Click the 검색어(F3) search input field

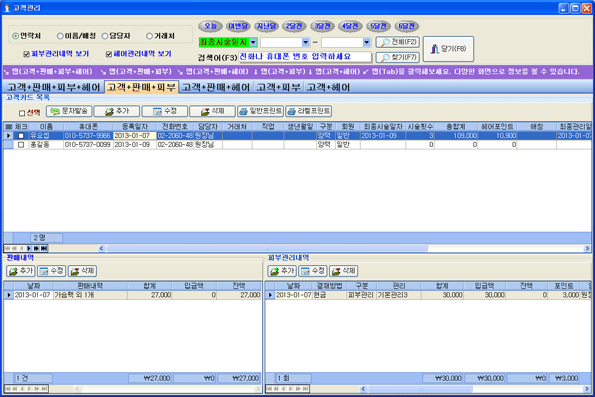click(x=305, y=57)
